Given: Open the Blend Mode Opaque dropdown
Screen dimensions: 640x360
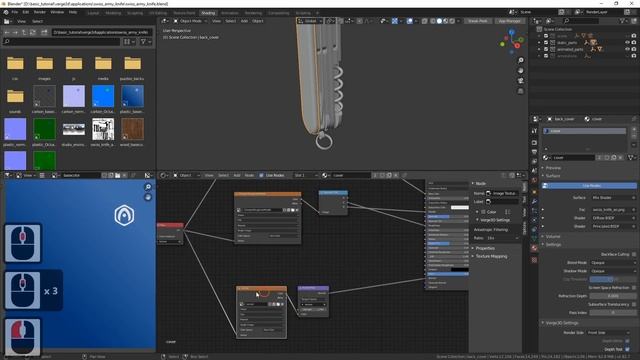Looking at the screenshot, I should tap(613, 263).
